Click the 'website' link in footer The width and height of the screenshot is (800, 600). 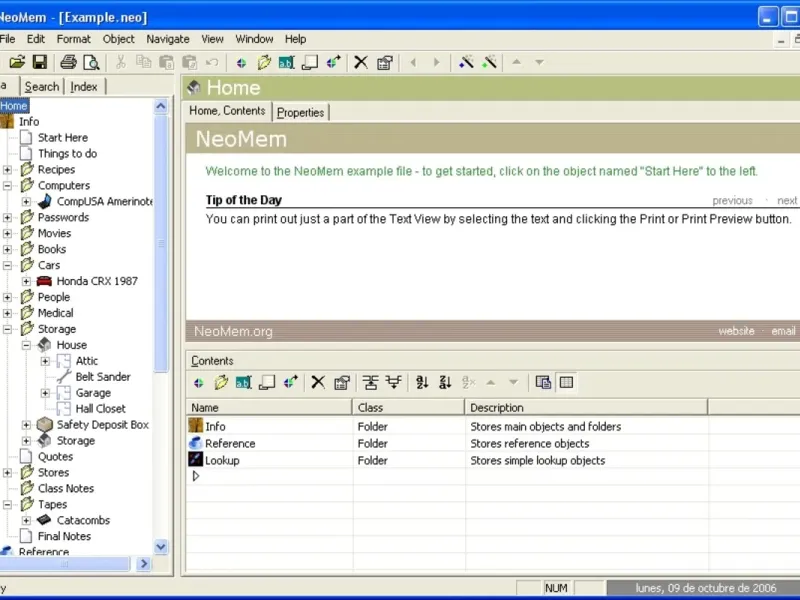point(736,331)
